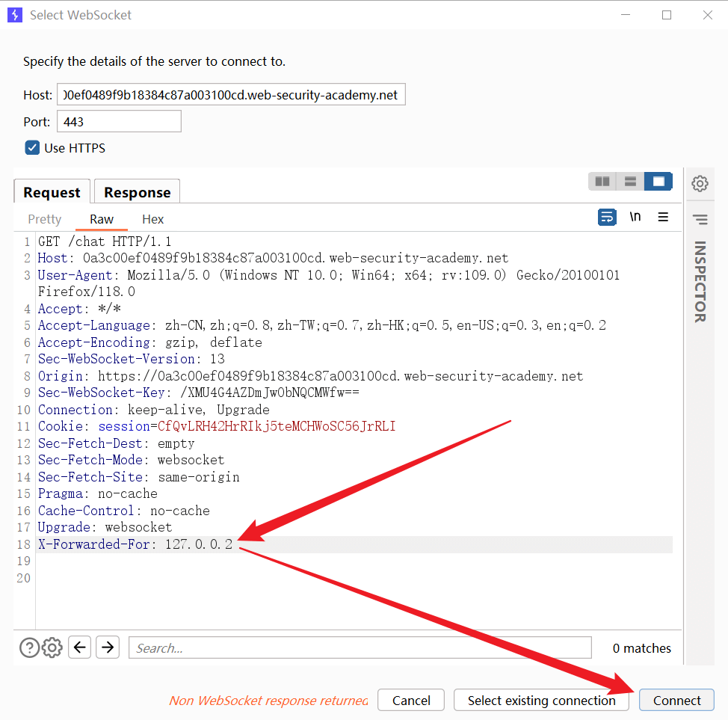This screenshot has height=720, width=728.
Task: Click Select existing connection button
Action: point(541,701)
